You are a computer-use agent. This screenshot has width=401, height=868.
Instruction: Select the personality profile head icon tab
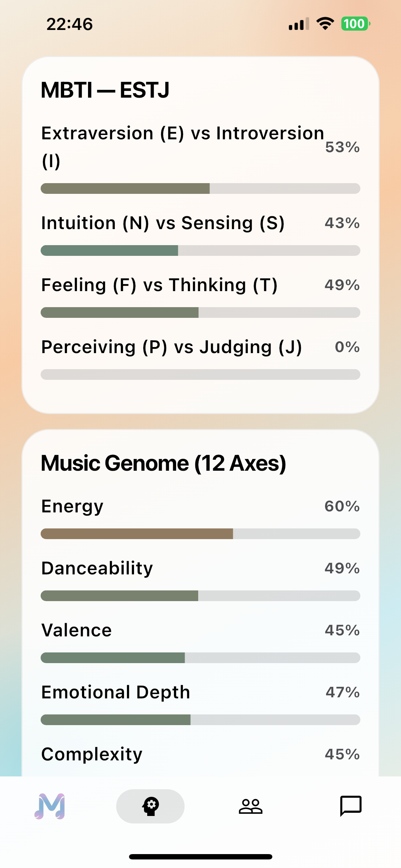[x=150, y=806]
